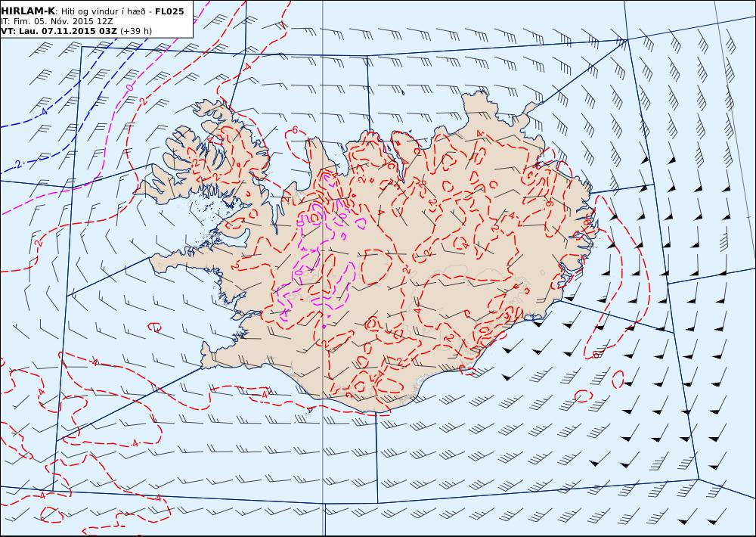Click the 'VT: Lau. 07.11.2015 03Z' valid time
This screenshot has height=537, width=756.
pos(59,31)
